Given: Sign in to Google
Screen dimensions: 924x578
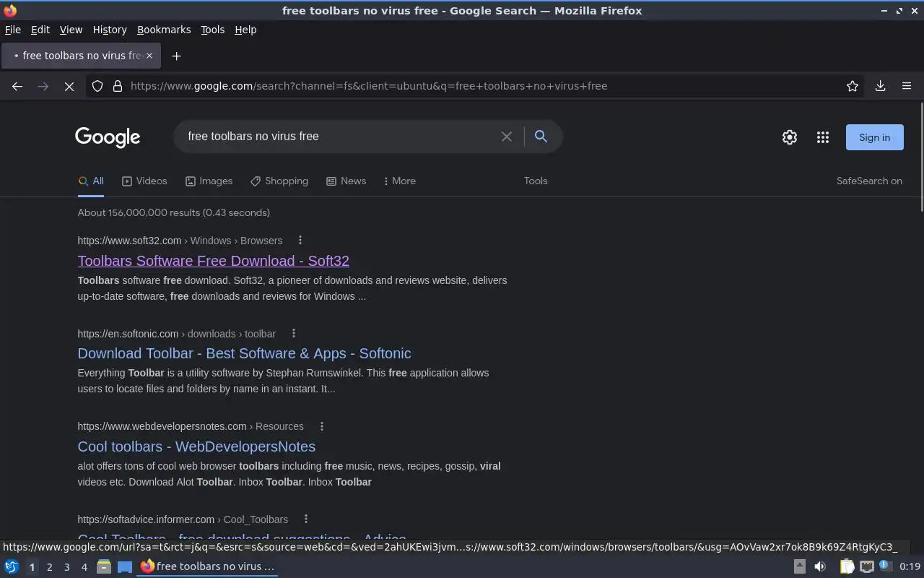Looking at the screenshot, I should tap(874, 137).
